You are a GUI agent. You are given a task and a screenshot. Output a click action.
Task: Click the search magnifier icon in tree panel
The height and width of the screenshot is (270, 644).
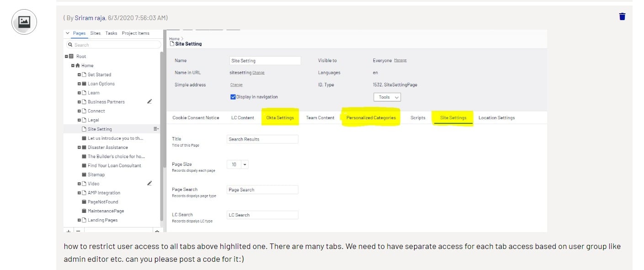coord(70,45)
